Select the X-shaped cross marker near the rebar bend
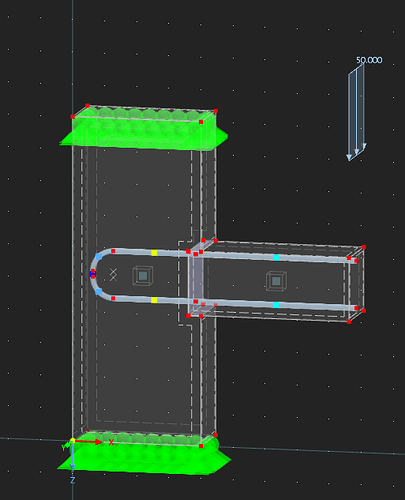Image resolution: width=405 pixels, height=500 pixels. (113, 274)
